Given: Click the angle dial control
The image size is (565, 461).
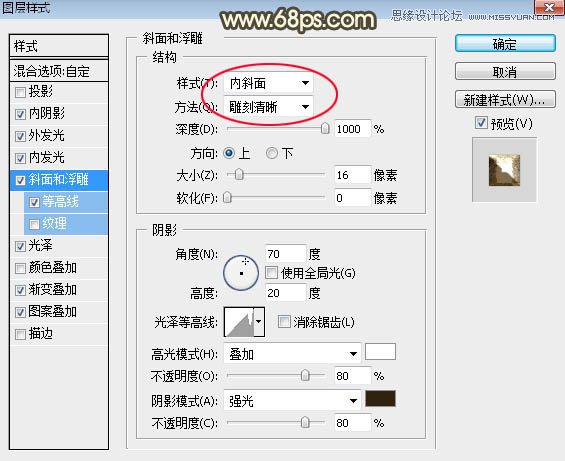Looking at the screenshot, I should [x=241, y=273].
